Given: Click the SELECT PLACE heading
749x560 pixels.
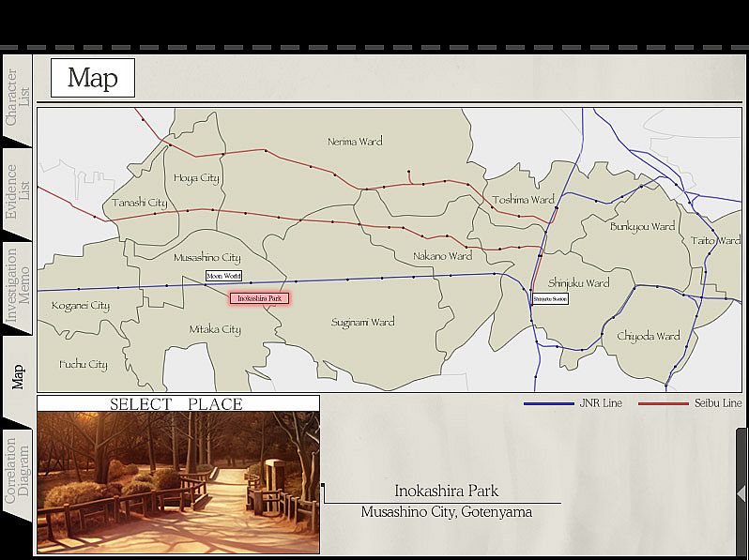Looking at the screenshot, I should tap(176, 404).
